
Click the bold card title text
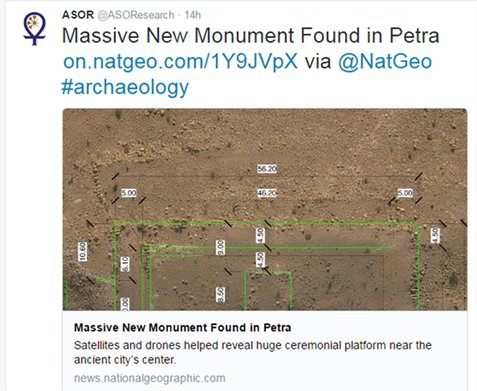pos(182,328)
